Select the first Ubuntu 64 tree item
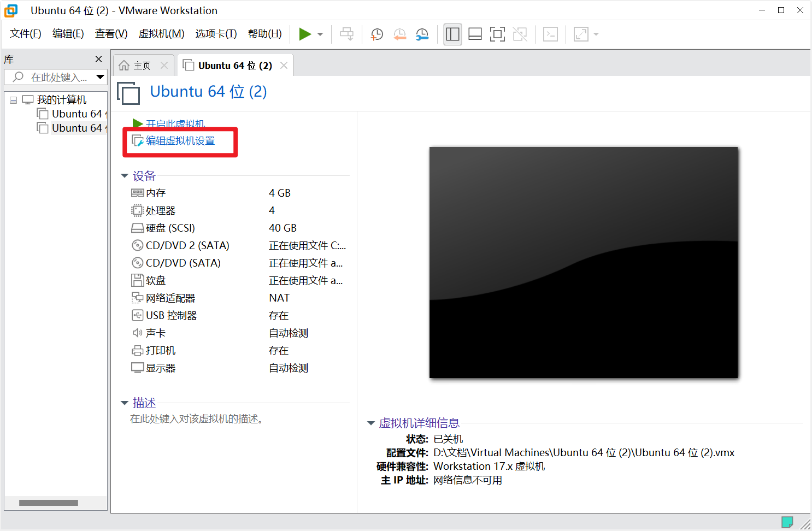Image resolution: width=812 pixels, height=531 pixels. pos(71,114)
